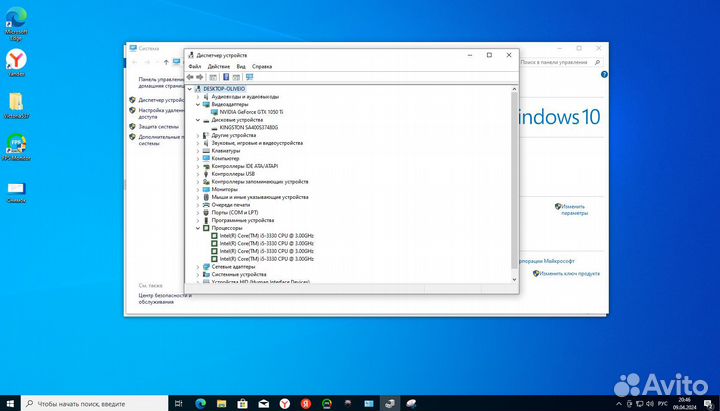Viewport: 720px width, 411px height.
Task: Select the KINGSTON SA400S37480G disk icon
Action: coord(214,128)
